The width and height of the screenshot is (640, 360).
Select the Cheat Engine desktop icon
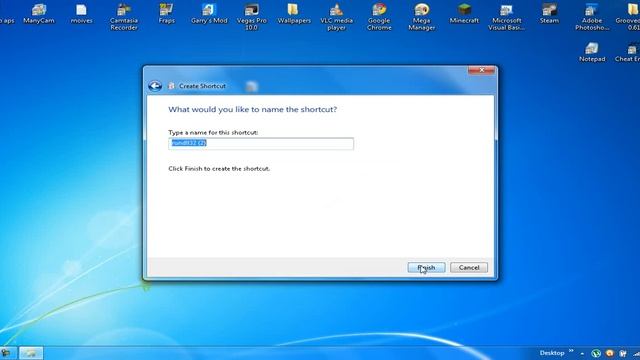[629, 52]
